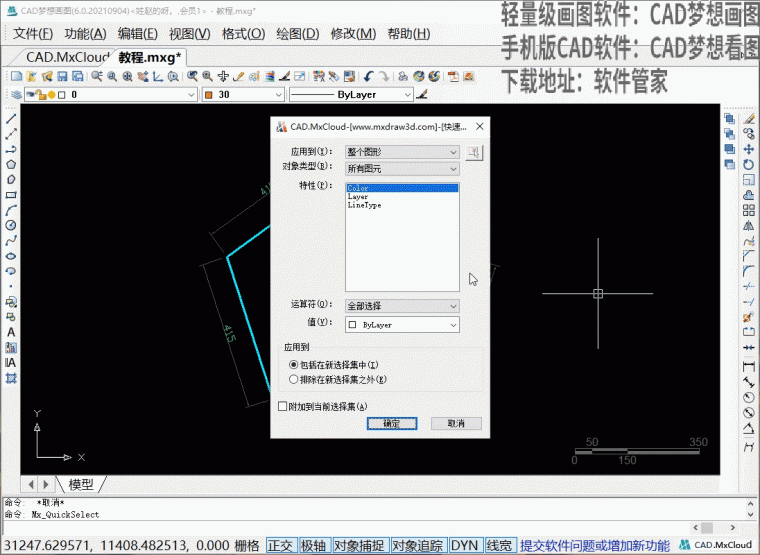Screen dimensions: 760x555
Task: Open the color dropdown showing 30
Action: point(243,95)
